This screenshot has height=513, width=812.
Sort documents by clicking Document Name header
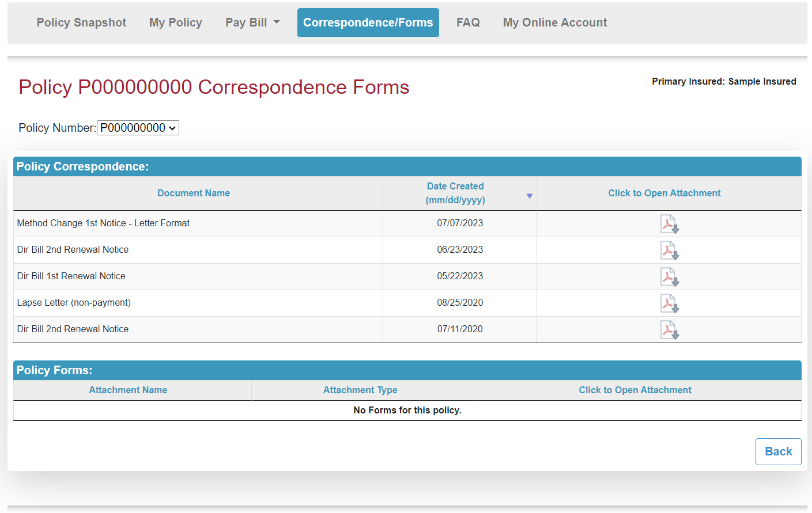(194, 193)
